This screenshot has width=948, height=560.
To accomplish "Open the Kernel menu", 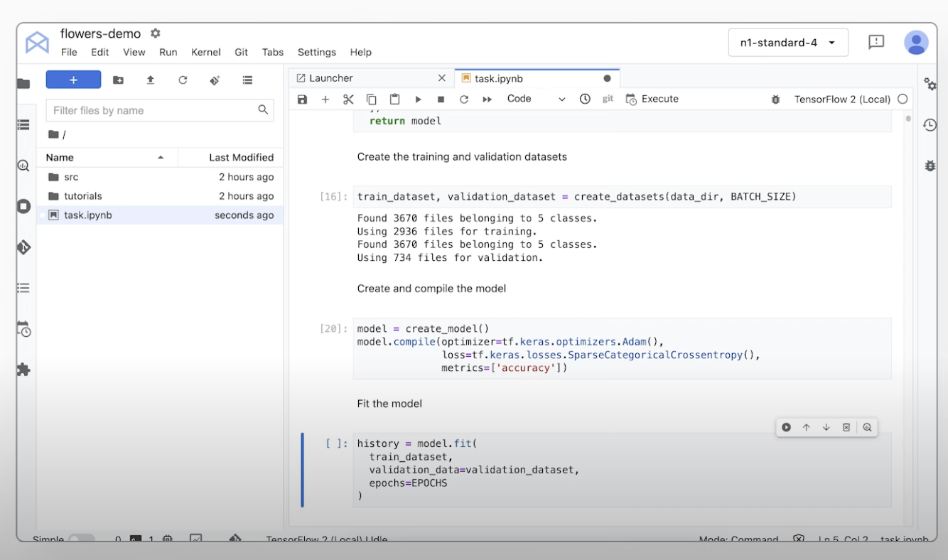I will (x=205, y=52).
